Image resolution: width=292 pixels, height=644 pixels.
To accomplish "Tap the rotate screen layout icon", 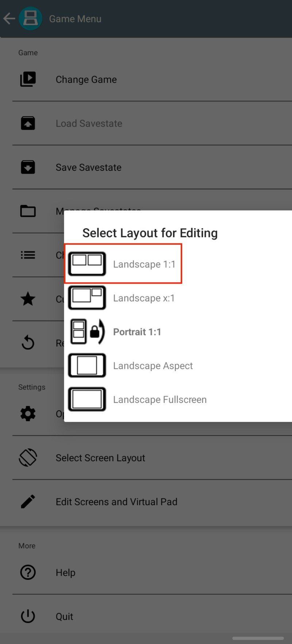I will click(28, 458).
